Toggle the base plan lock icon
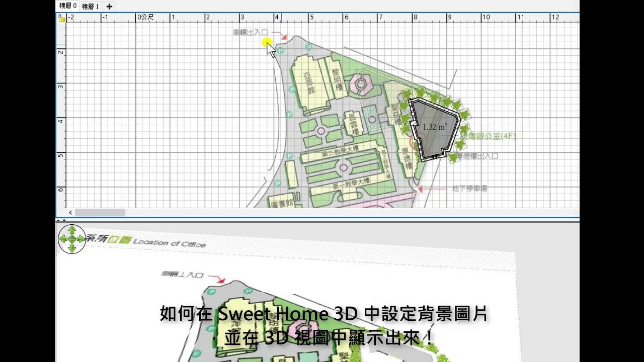Image resolution: width=644 pixels, height=362 pixels. (x=61, y=18)
